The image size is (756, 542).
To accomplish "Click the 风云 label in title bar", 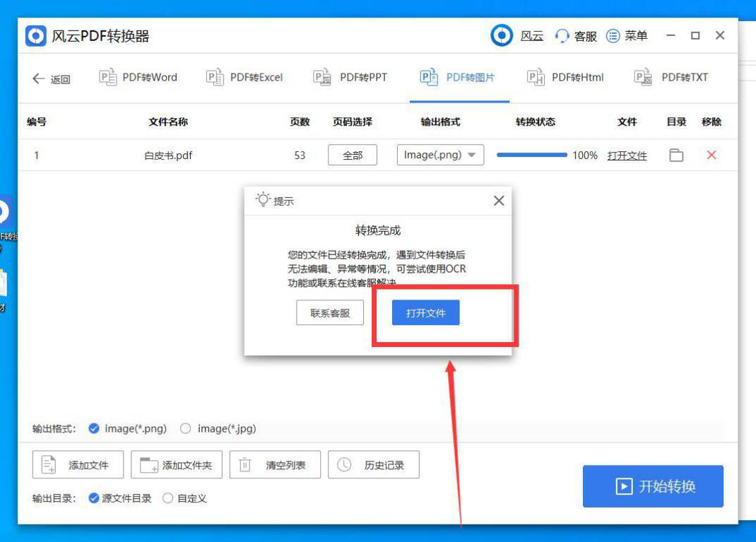I will click(x=532, y=36).
